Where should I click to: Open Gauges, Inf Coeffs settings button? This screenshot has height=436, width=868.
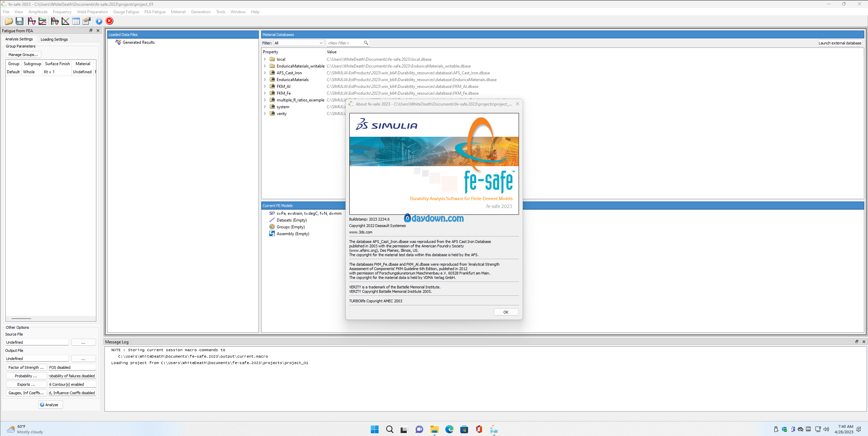(x=26, y=393)
